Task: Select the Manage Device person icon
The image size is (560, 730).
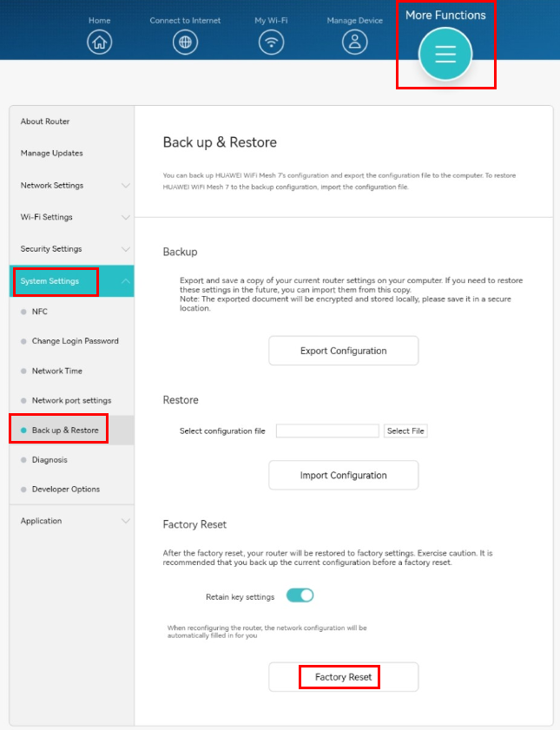Action: click(355, 42)
